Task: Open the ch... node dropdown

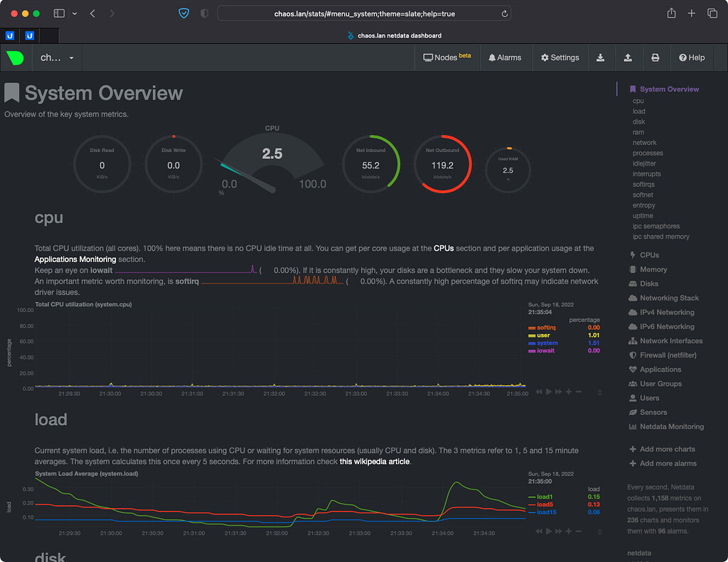Action: (x=57, y=58)
